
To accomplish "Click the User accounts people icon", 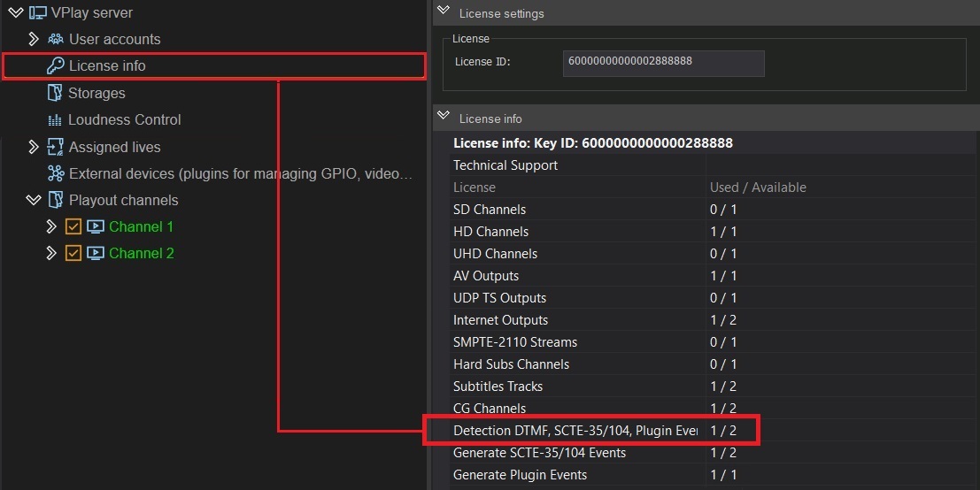I will tap(56, 39).
